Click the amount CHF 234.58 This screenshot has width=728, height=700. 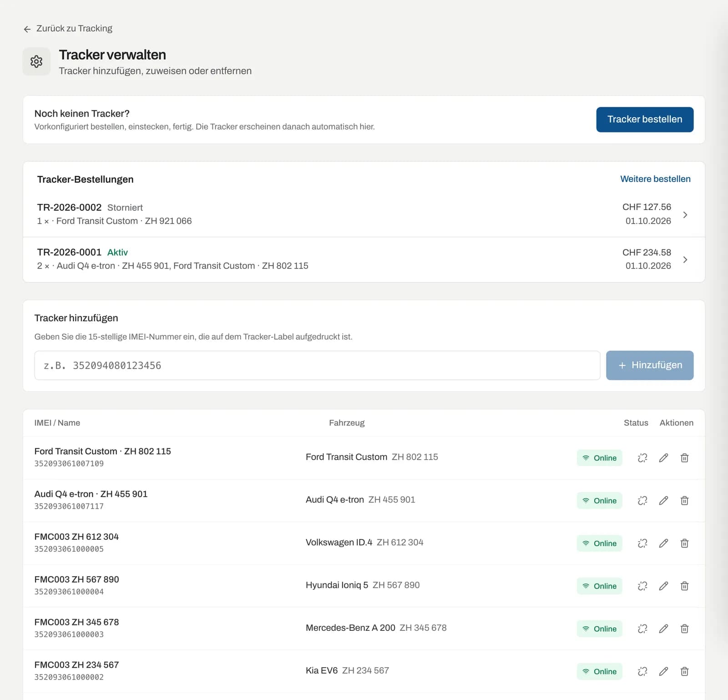pos(647,252)
